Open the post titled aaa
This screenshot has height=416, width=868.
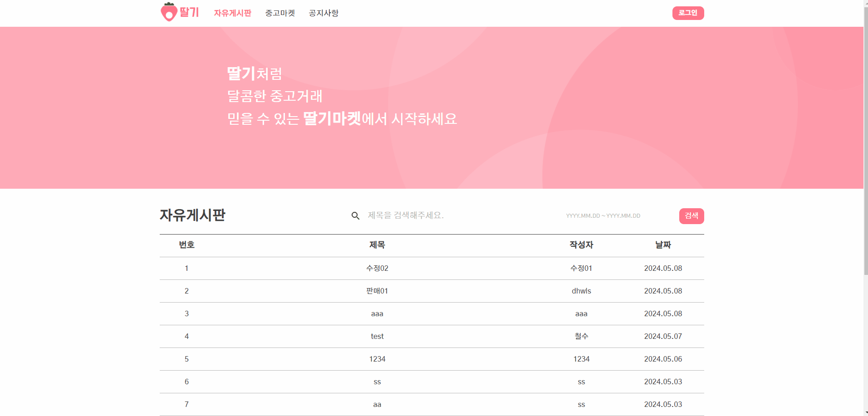click(x=377, y=314)
